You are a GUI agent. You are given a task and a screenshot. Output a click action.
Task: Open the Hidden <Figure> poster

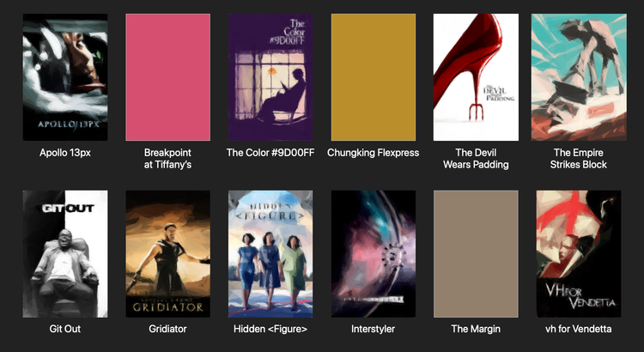270,254
